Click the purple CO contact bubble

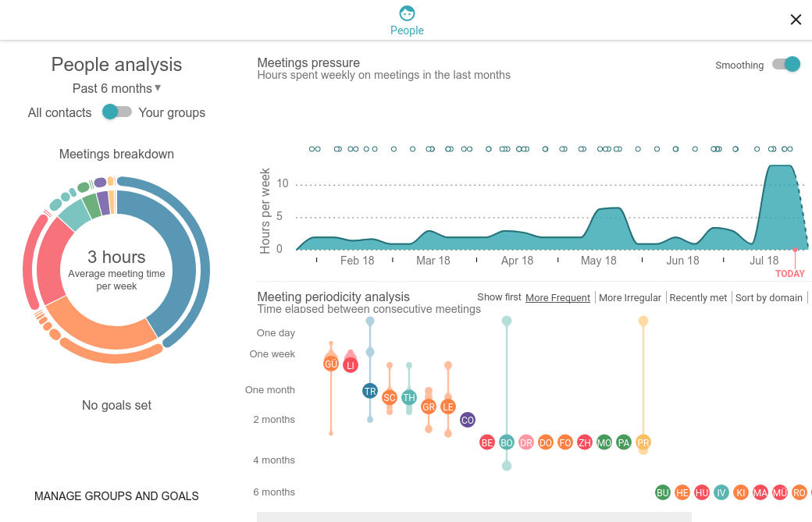pyautogui.click(x=468, y=420)
